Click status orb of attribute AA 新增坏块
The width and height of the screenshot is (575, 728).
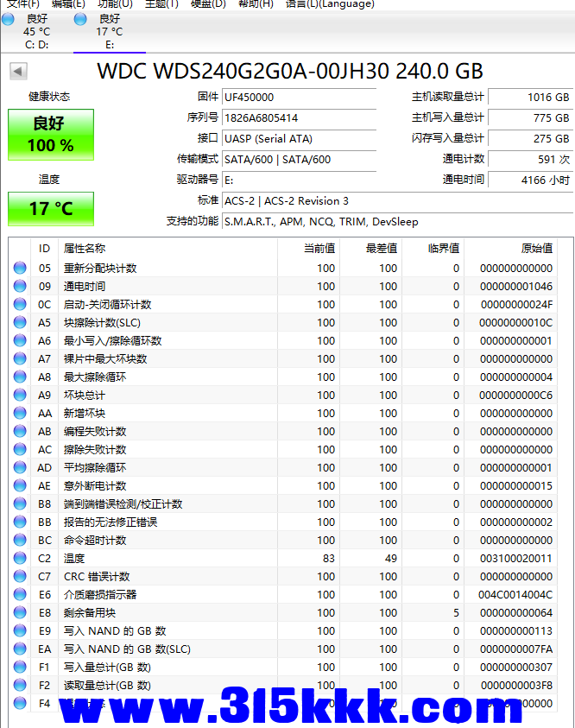pyautogui.click(x=20, y=413)
